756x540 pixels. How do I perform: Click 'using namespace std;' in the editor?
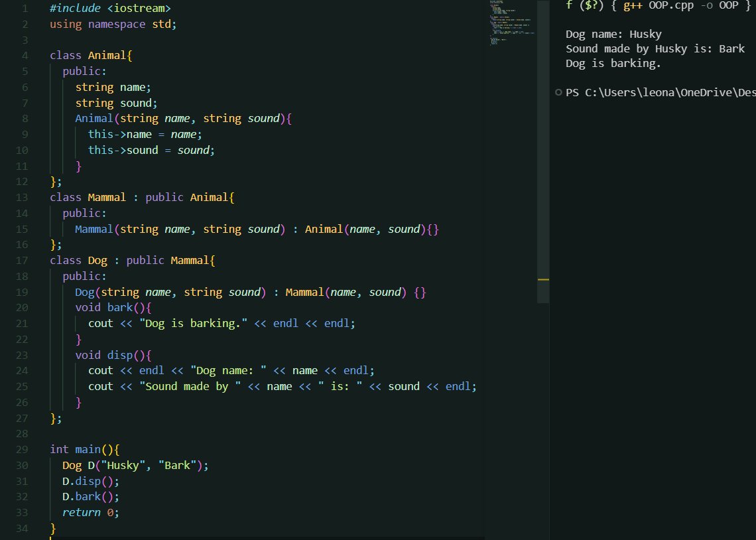pyautogui.click(x=113, y=24)
